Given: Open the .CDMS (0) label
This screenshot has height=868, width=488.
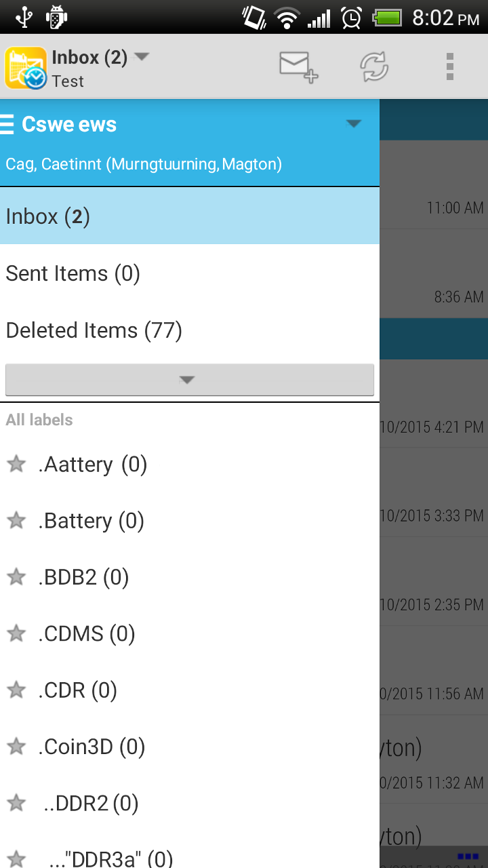Looking at the screenshot, I should 87,634.
